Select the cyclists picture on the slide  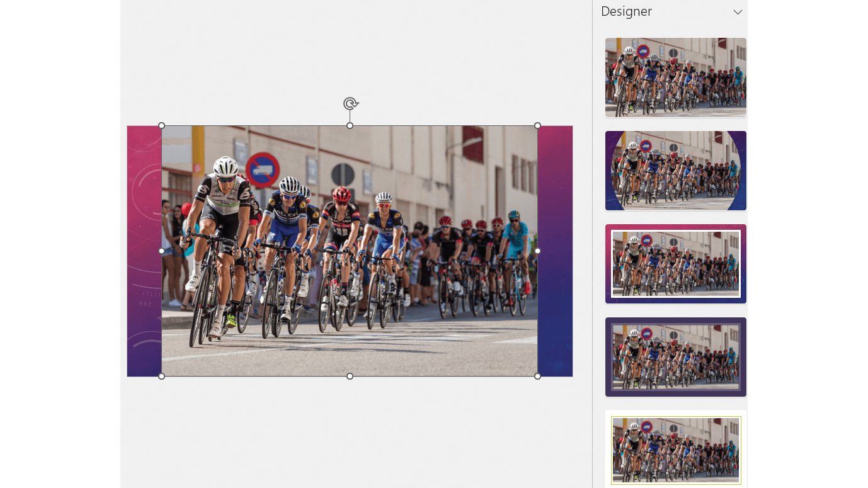click(350, 251)
